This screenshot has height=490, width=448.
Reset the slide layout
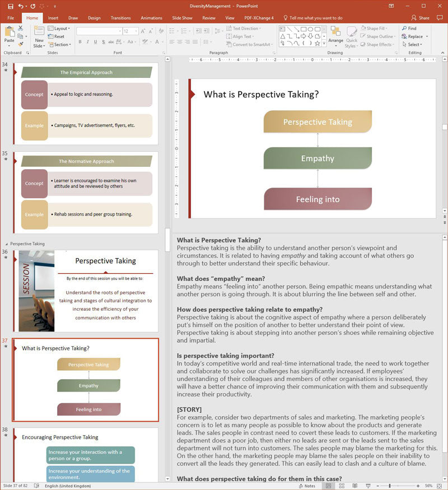(56, 36)
